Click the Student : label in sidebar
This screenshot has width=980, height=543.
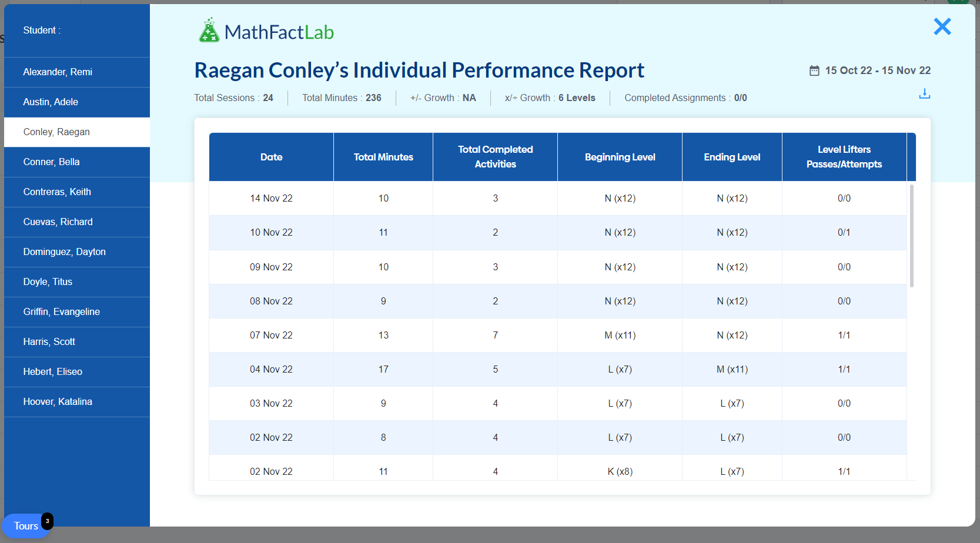click(42, 31)
